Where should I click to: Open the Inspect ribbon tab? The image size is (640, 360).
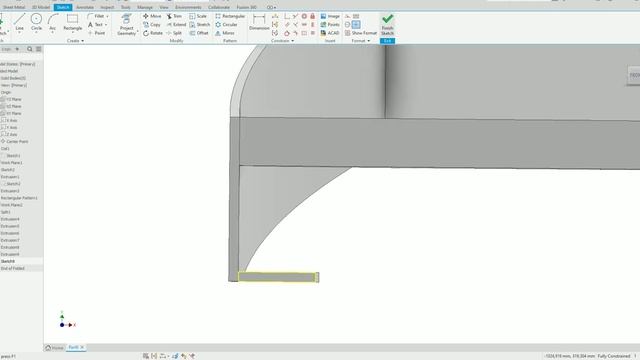pyautogui.click(x=107, y=7)
